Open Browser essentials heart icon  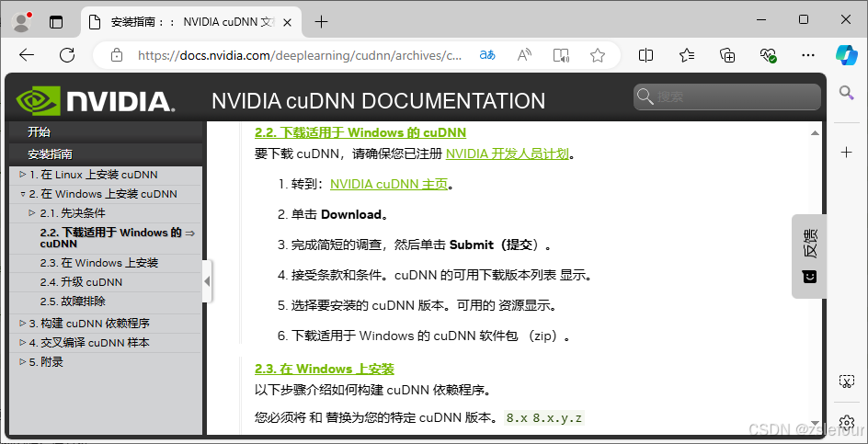(768, 55)
